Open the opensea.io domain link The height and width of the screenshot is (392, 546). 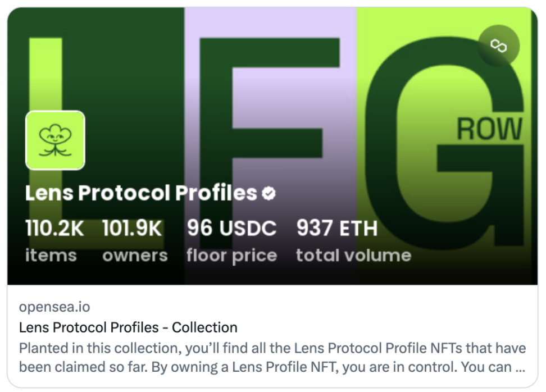click(x=54, y=307)
